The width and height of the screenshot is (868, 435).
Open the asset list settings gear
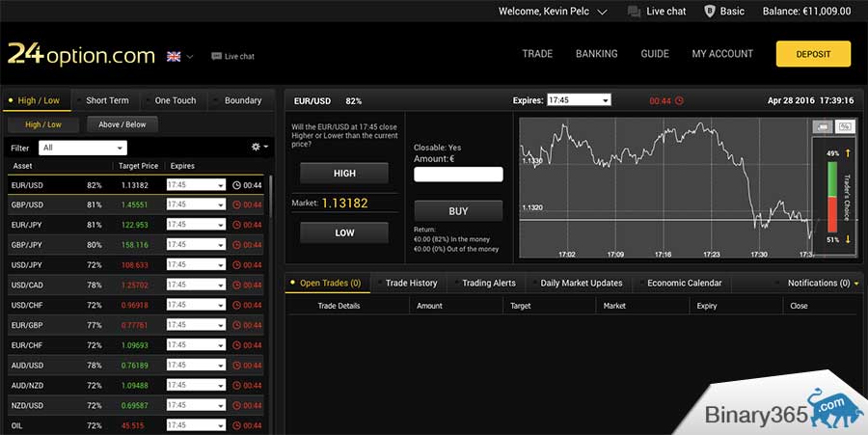[x=256, y=148]
